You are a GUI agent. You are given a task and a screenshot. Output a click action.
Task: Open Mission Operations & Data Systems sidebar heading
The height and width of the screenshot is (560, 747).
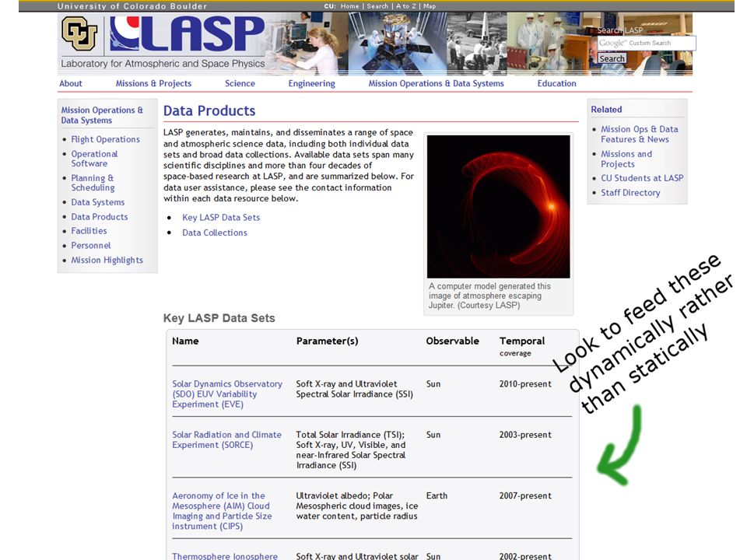click(x=102, y=115)
